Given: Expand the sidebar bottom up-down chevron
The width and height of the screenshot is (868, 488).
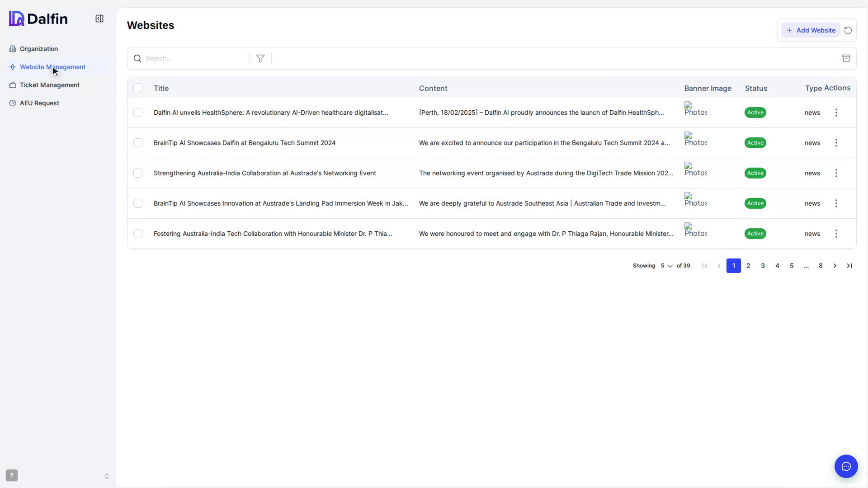Looking at the screenshot, I should pyautogui.click(x=107, y=476).
